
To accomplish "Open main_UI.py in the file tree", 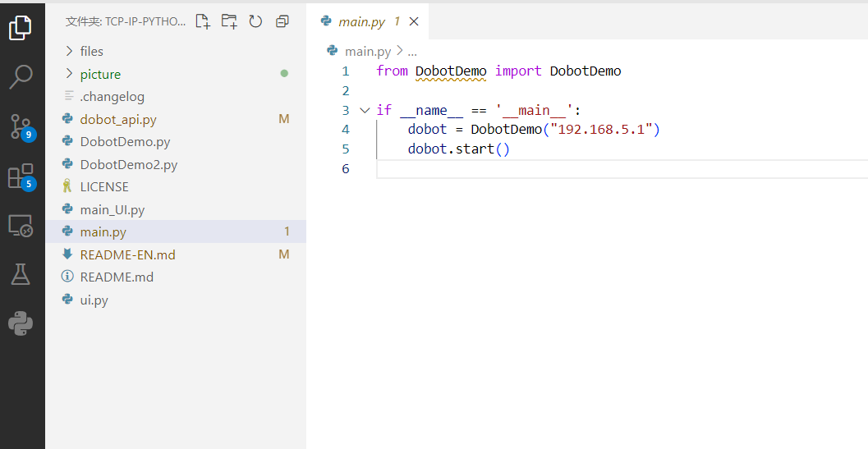I will pos(176,210).
